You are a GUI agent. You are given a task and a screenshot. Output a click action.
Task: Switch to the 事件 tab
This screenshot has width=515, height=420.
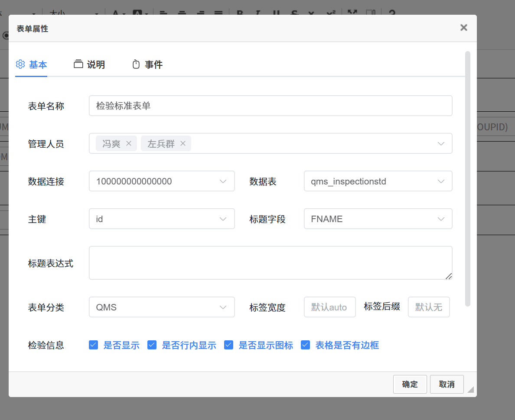pyautogui.click(x=153, y=65)
